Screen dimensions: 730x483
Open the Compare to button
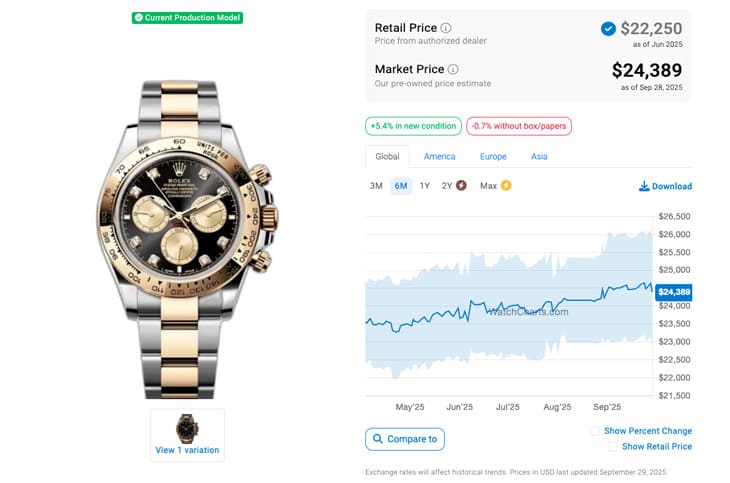pos(405,439)
